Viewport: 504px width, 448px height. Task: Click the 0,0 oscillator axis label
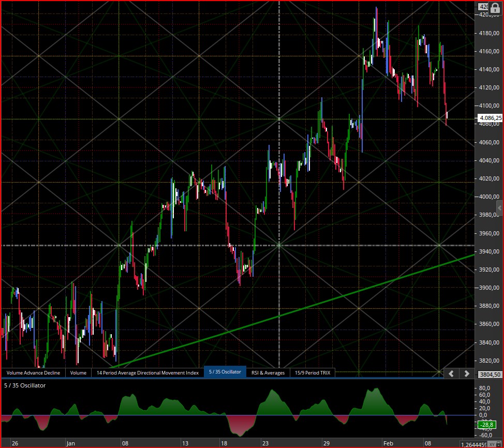click(x=483, y=415)
